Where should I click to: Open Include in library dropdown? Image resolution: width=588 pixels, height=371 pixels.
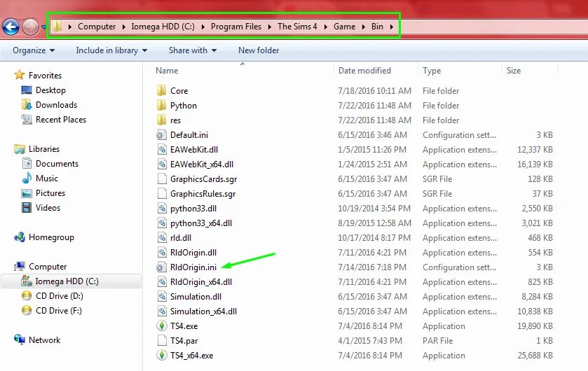point(111,50)
